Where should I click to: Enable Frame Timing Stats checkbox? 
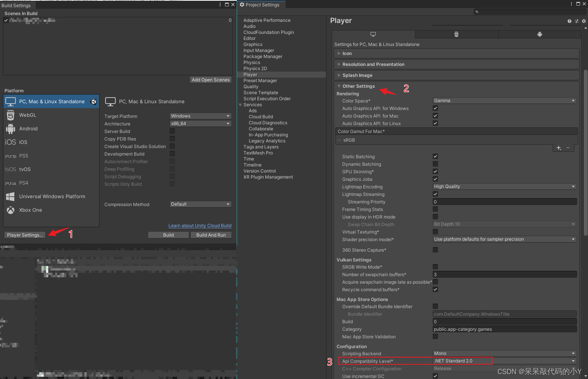[x=435, y=209]
